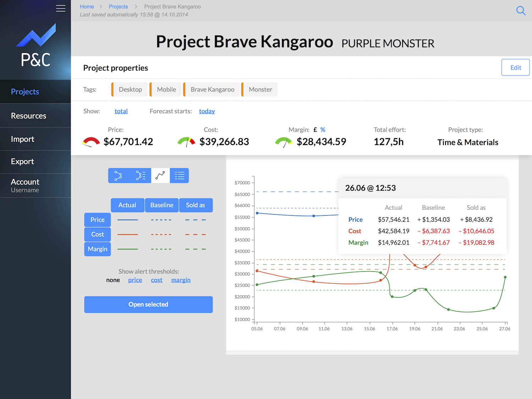The width and height of the screenshot is (532, 399).
Task: Open the hamburger menu in sidebar
Action: pos(61,8)
